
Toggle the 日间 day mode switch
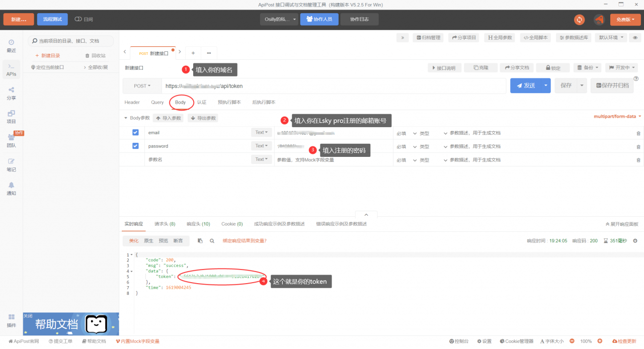tap(78, 19)
